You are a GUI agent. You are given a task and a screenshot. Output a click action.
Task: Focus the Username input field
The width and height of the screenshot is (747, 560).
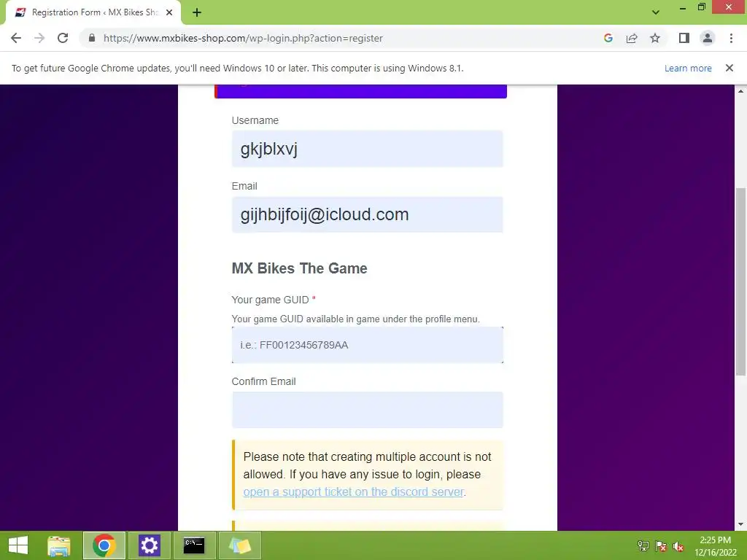pos(368,149)
